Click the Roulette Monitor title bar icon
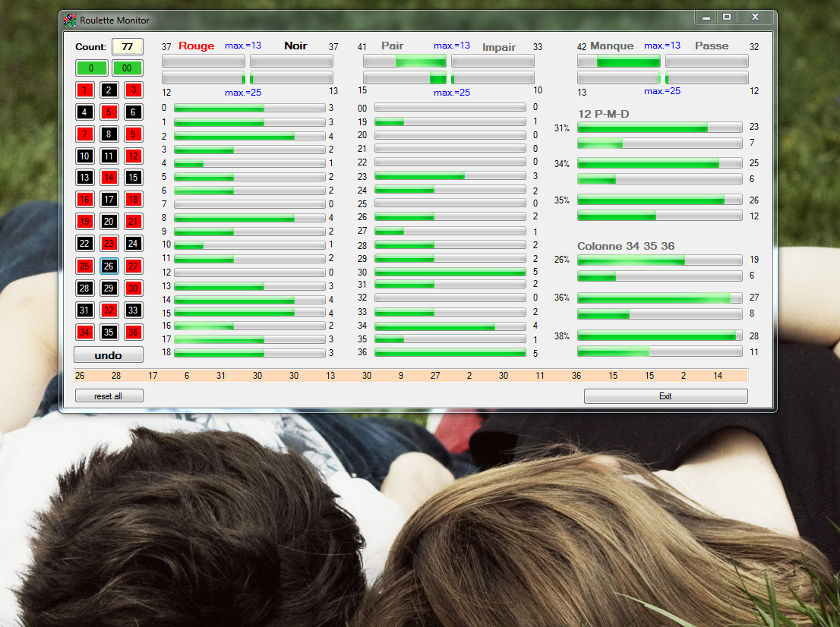 pyautogui.click(x=70, y=20)
